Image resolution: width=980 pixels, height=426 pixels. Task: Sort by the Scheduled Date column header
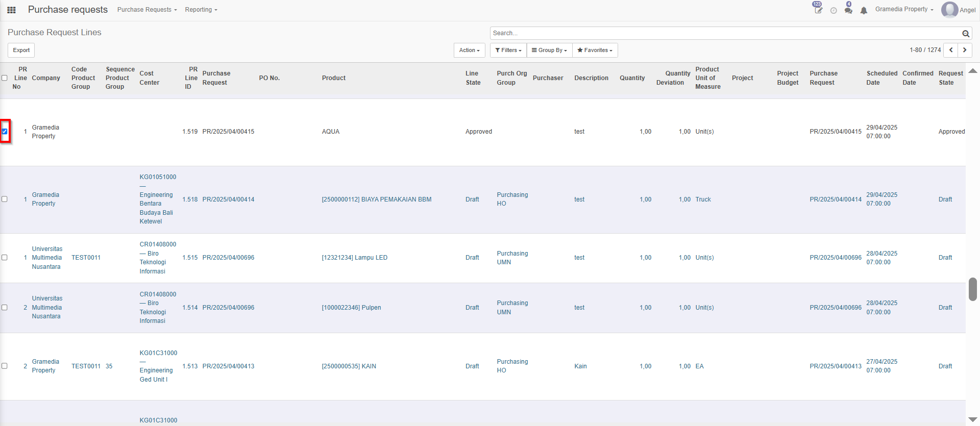(x=881, y=78)
